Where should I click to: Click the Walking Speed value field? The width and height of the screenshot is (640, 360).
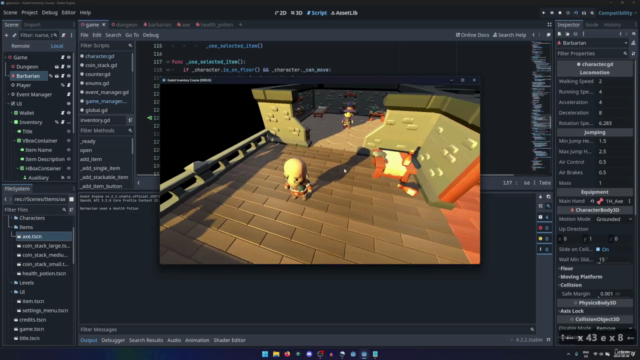[x=614, y=81]
